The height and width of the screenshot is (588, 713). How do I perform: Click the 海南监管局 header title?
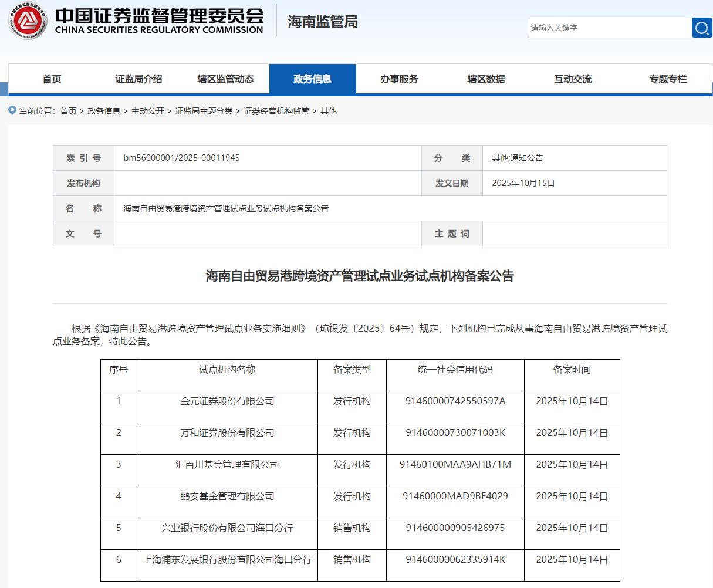(x=323, y=22)
